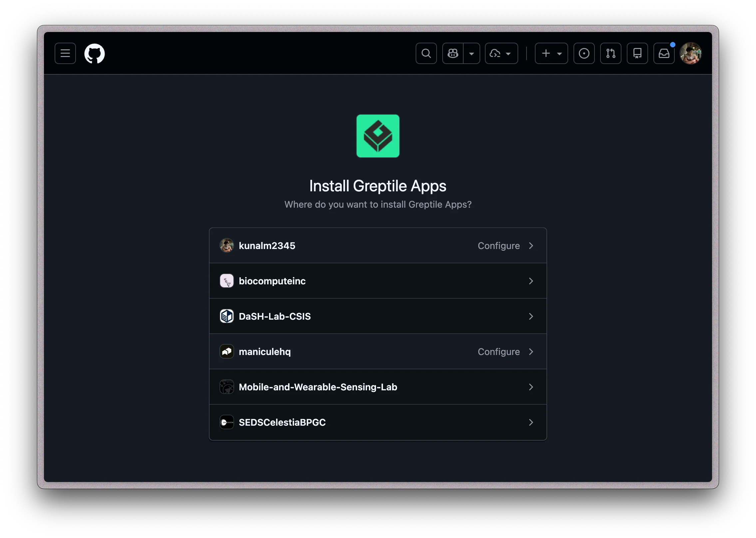Click Configure for maniculehq
The height and width of the screenshot is (538, 756).
499,352
